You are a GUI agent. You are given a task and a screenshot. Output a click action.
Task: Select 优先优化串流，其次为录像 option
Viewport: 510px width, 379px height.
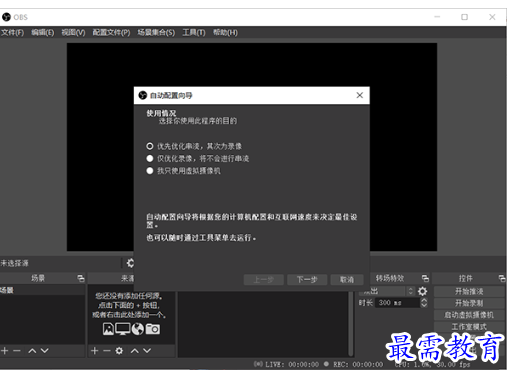pos(194,146)
